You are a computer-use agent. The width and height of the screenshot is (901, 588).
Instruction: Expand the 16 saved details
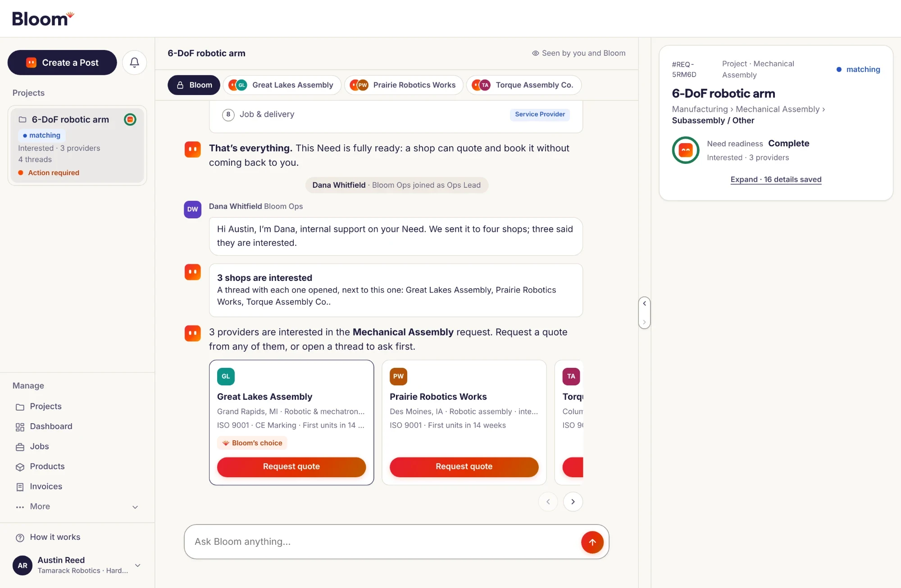tap(776, 179)
